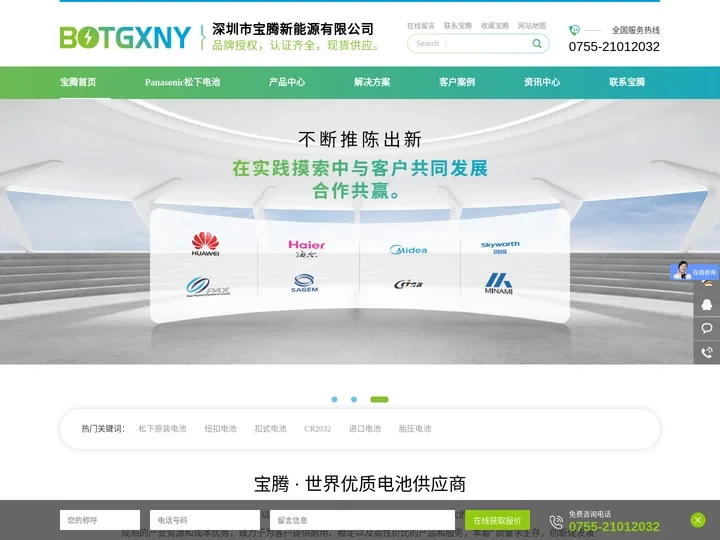Viewport: 720px width, 540px height.
Task: Focus the 电话号码 input field
Action: (205, 520)
